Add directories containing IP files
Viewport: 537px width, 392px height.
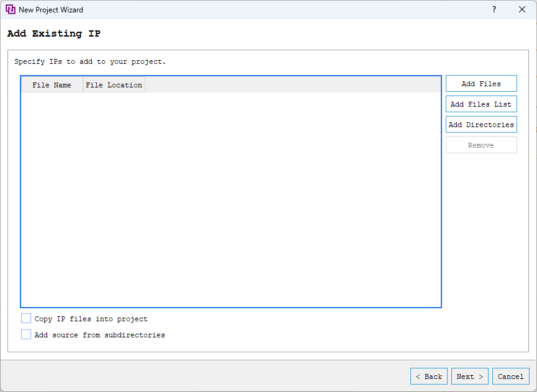click(481, 124)
